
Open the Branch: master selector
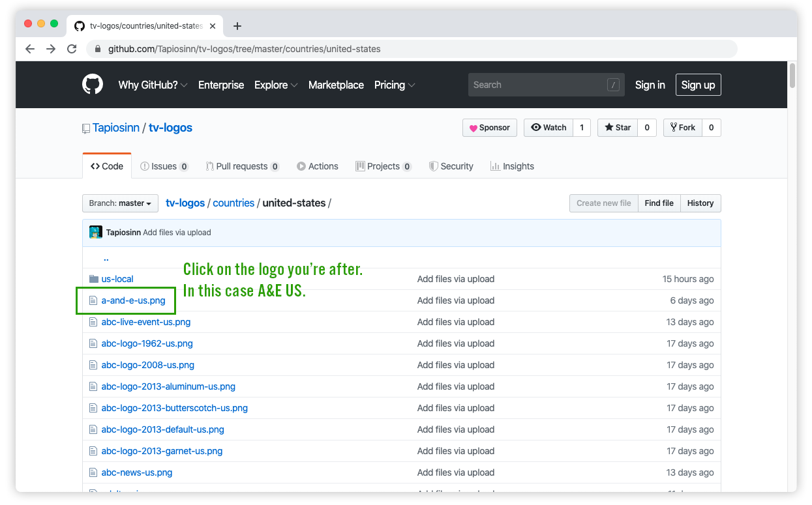120,203
